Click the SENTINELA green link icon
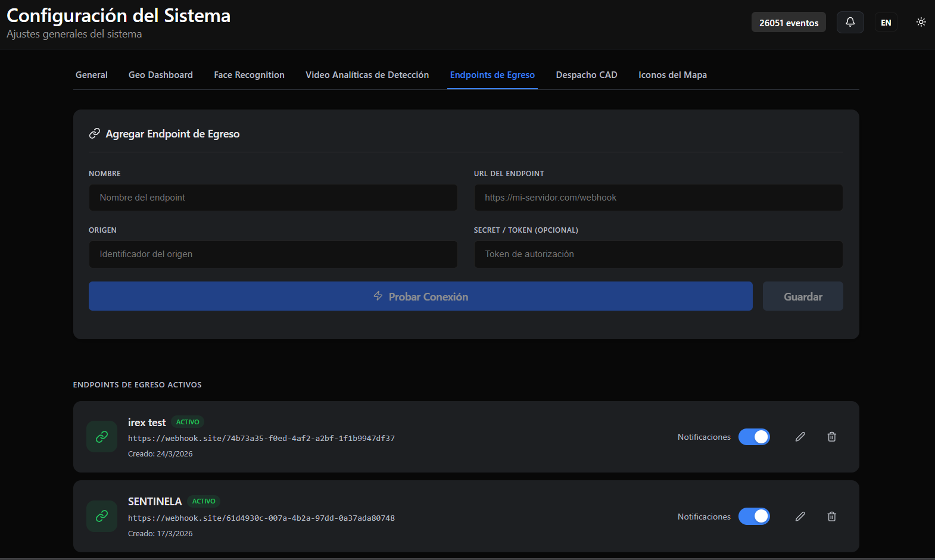The height and width of the screenshot is (560, 935). [x=102, y=516]
